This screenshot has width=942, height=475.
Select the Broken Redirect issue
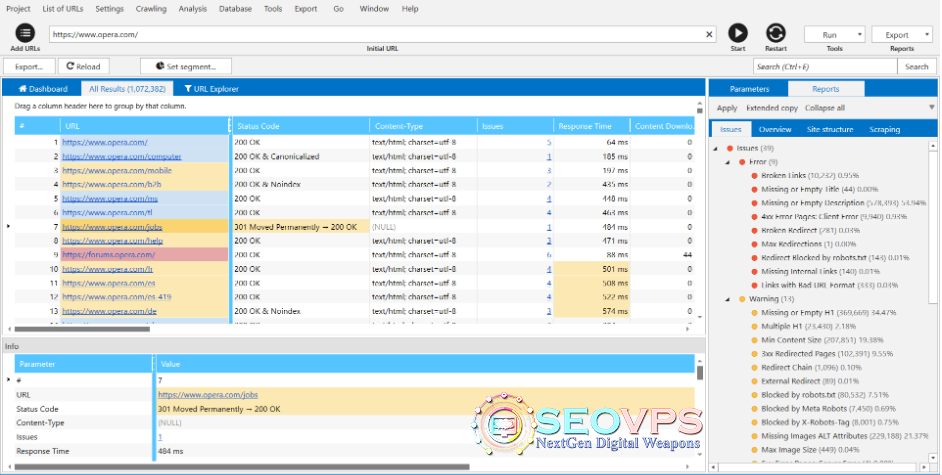click(x=811, y=231)
